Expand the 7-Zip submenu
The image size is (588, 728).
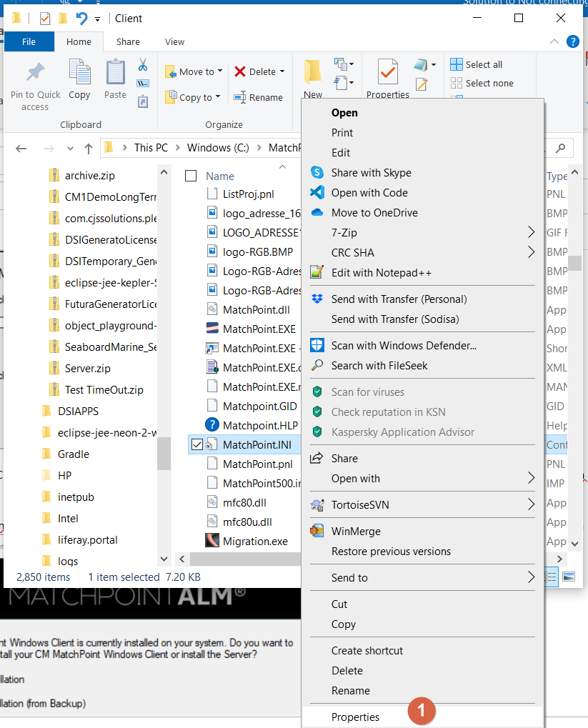click(x=531, y=232)
